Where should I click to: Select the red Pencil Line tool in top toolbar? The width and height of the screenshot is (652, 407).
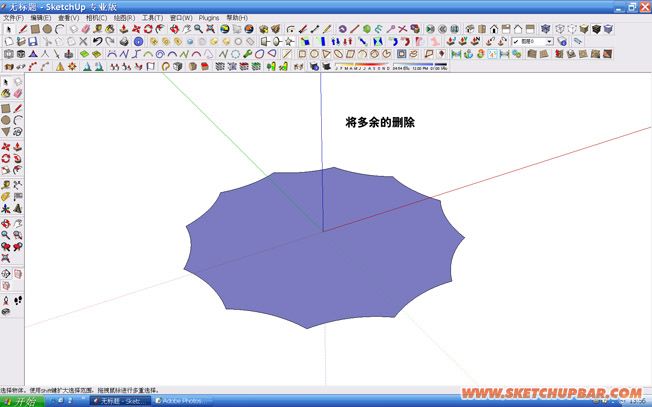click(x=23, y=29)
